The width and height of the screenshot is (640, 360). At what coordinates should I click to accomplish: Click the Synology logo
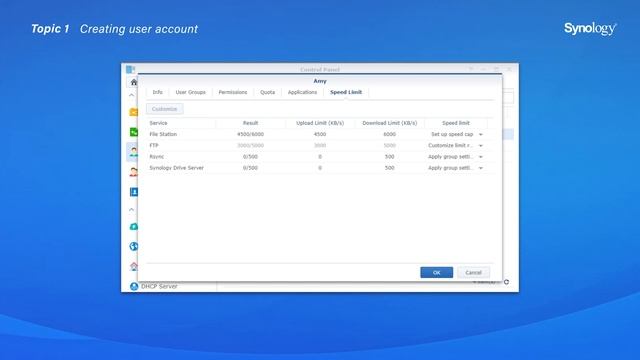(590, 29)
